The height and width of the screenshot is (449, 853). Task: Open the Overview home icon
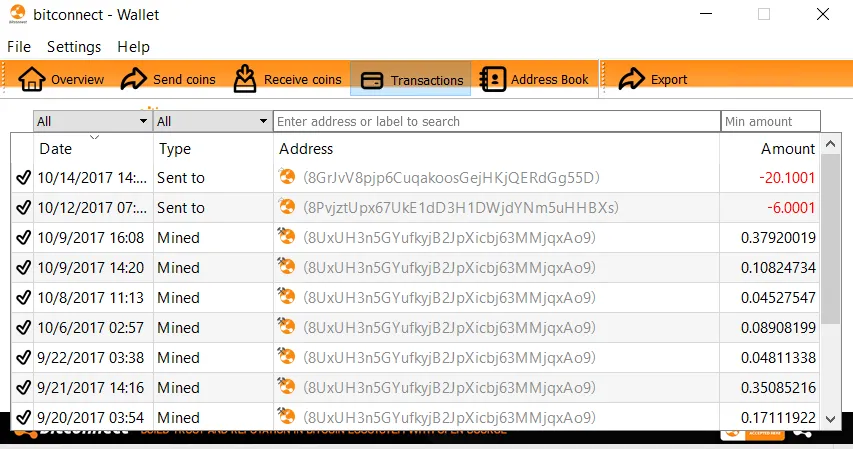point(32,79)
